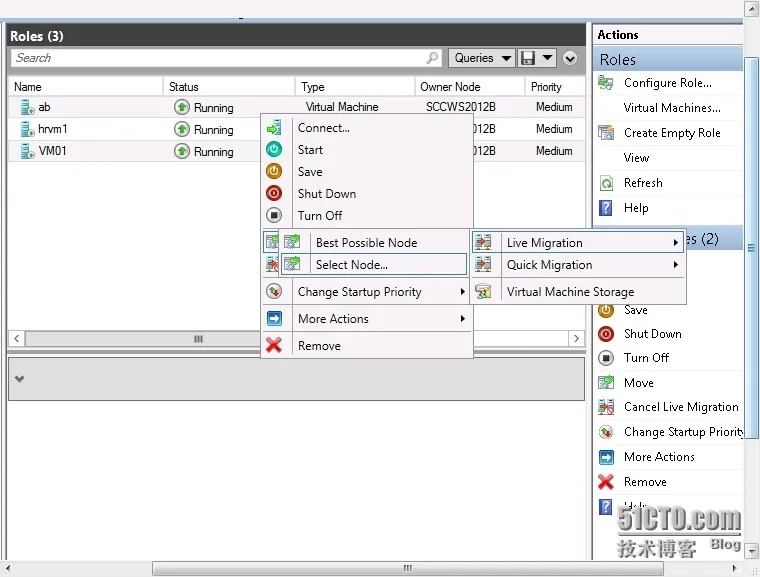Click the search magnifier icon
This screenshot has width=760, height=577.
click(x=432, y=58)
